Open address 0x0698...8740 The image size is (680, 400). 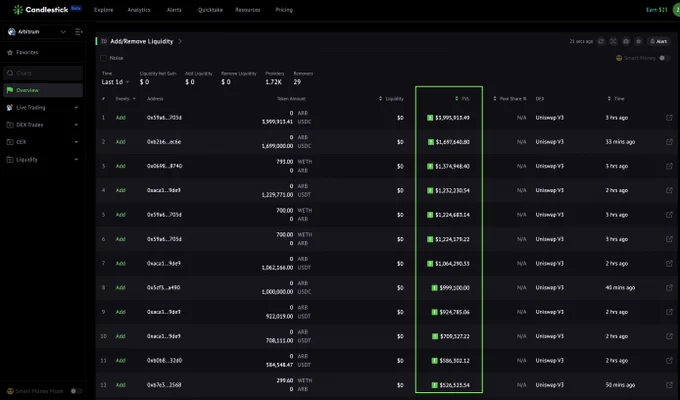164,166
